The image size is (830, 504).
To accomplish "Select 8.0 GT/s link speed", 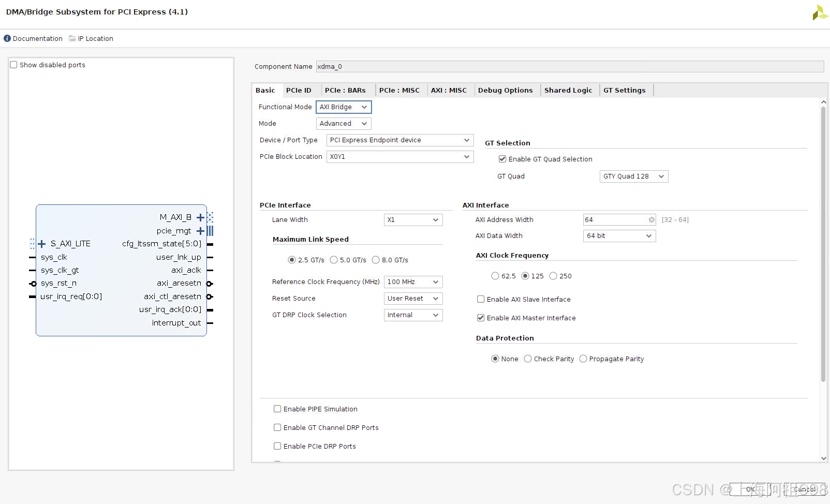I will pyautogui.click(x=376, y=260).
